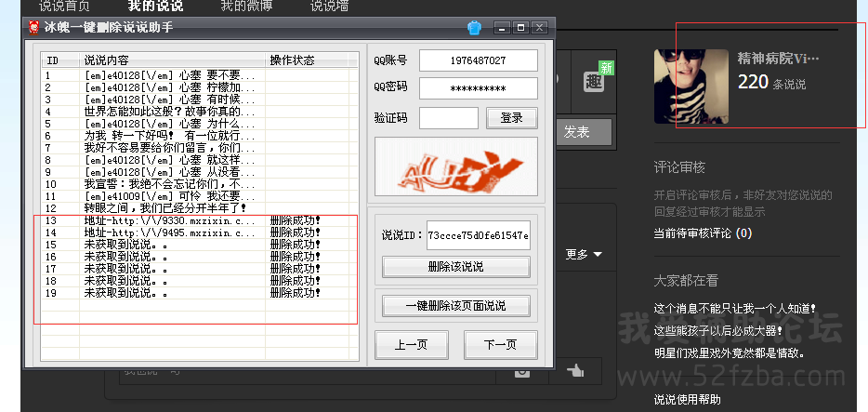This screenshot has width=868, height=412.
Task: Open 说说使用帮助 link
Action: 688,399
